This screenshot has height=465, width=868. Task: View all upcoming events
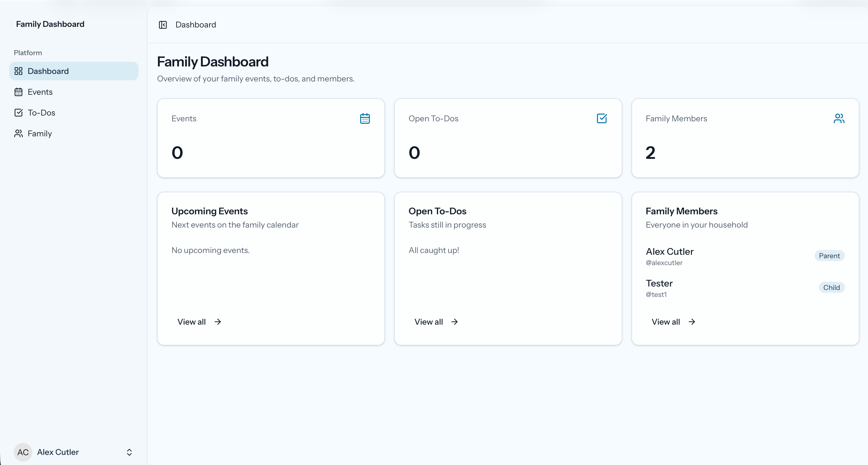point(199,322)
